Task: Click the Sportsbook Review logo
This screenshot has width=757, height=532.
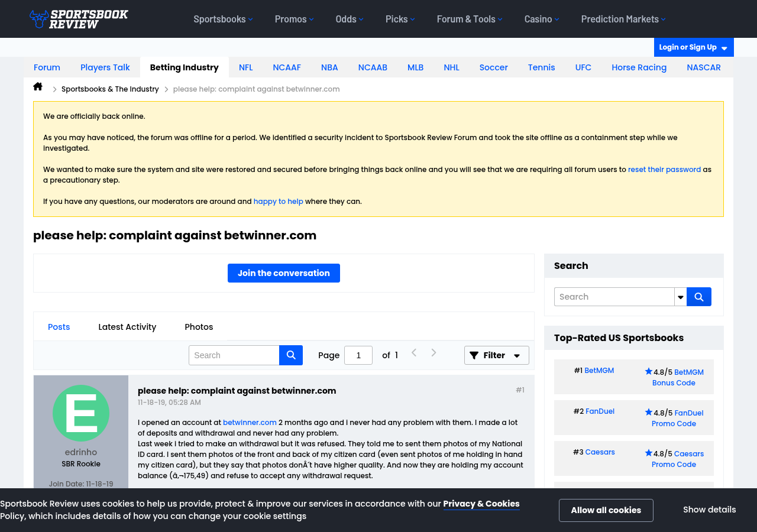Action: coord(79,19)
